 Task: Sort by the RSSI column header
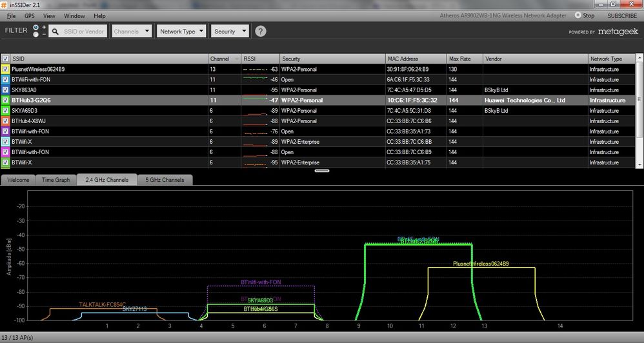coord(261,59)
